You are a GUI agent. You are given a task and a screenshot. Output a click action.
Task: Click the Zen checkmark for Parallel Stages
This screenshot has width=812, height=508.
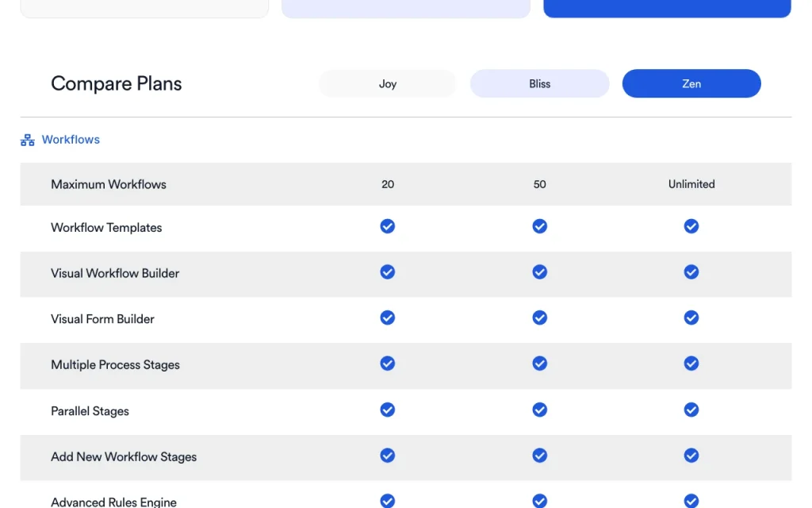pos(691,410)
